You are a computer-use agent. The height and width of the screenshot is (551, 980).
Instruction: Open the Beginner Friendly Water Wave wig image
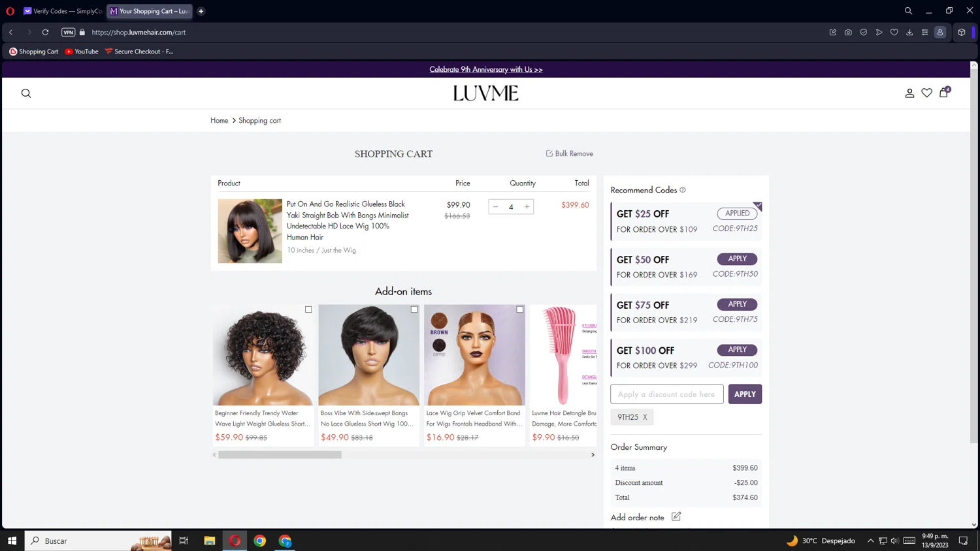263,355
